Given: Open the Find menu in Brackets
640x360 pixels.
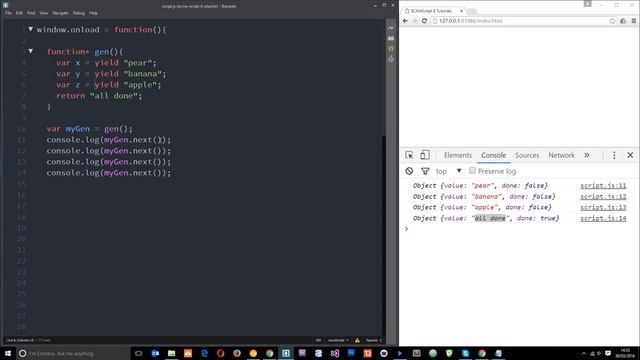Looking at the screenshot, I should click(31, 13).
